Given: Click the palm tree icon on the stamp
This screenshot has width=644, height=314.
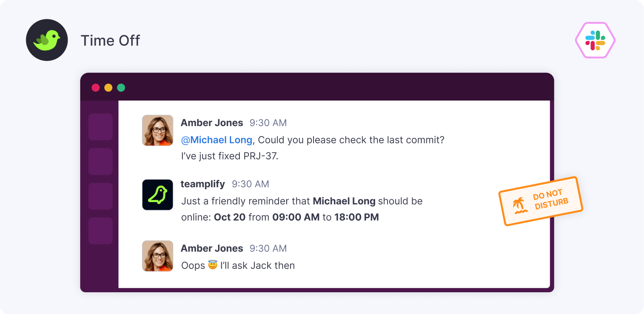Looking at the screenshot, I should click(x=519, y=205).
